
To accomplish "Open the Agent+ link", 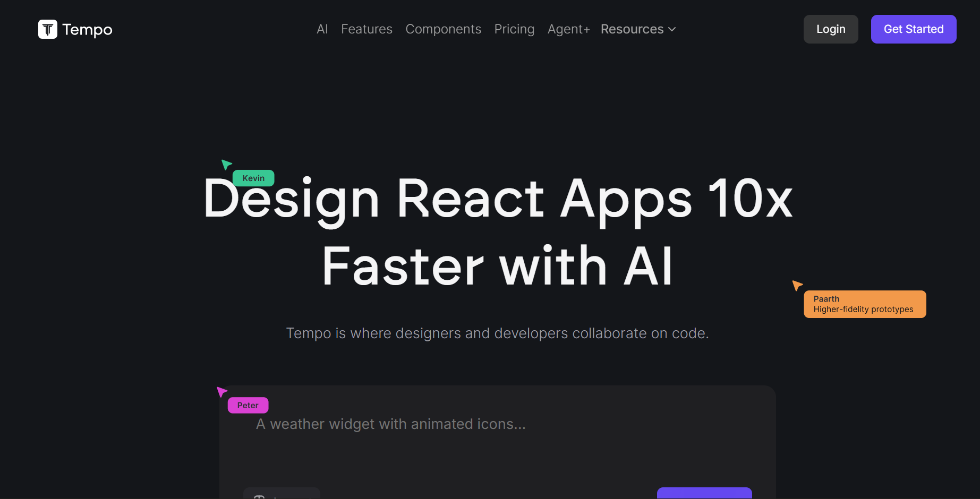I will 568,29.
